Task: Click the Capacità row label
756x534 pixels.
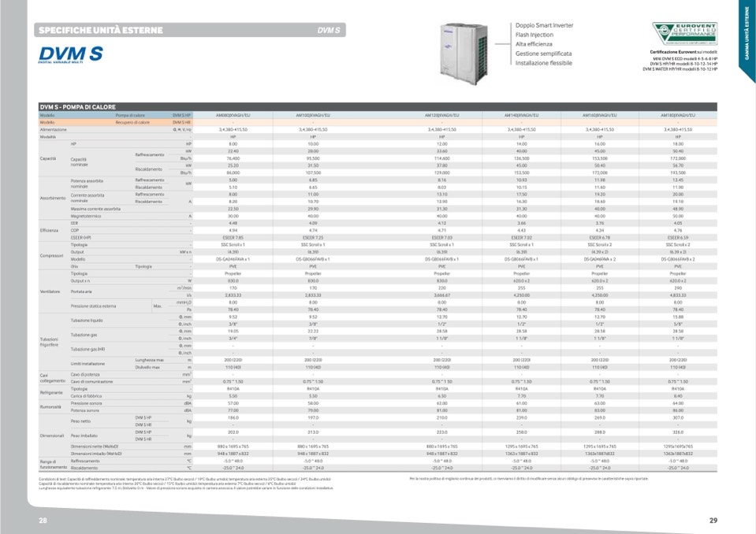Action: [48, 158]
